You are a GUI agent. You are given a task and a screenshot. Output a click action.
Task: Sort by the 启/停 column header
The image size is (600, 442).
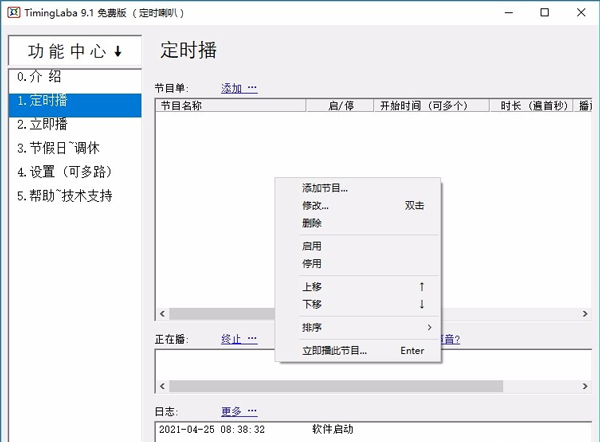pyautogui.click(x=340, y=106)
